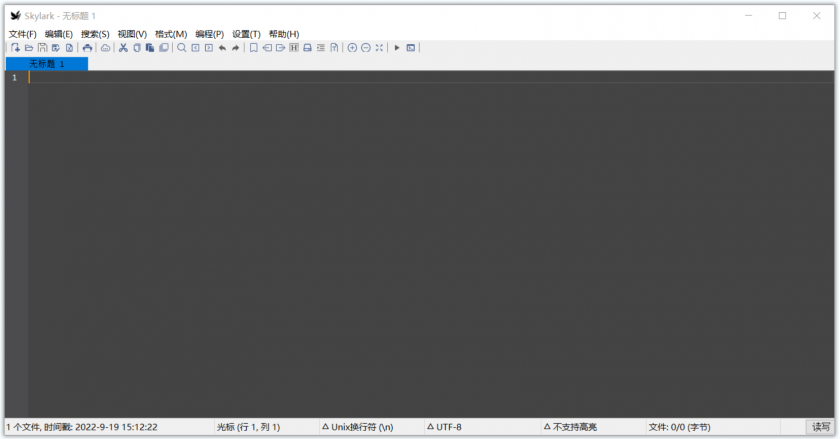Click the run play triangle icon
Screen dimensions: 840x439
[397, 48]
